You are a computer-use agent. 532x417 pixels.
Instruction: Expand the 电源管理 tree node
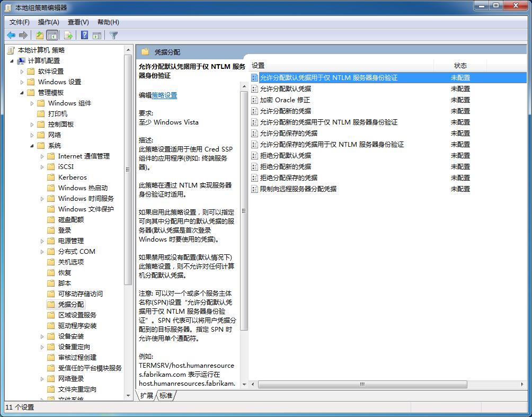point(42,241)
